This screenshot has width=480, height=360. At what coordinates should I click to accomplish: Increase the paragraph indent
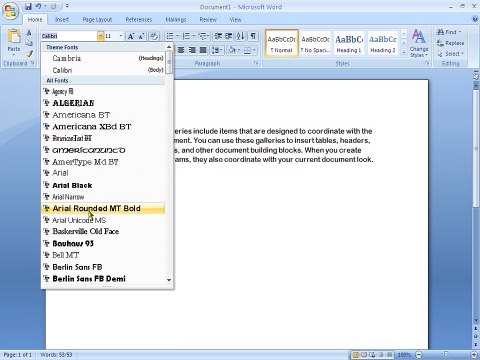229,36
